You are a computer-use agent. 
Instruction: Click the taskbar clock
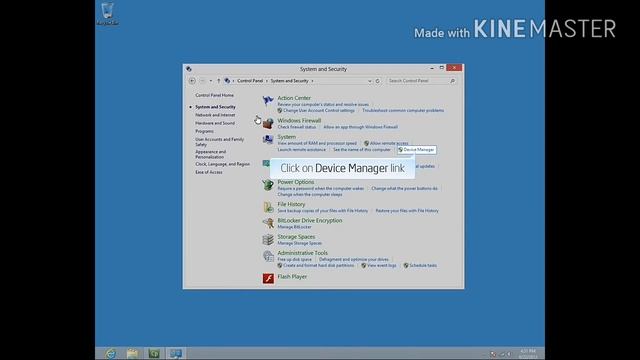click(x=528, y=353)
